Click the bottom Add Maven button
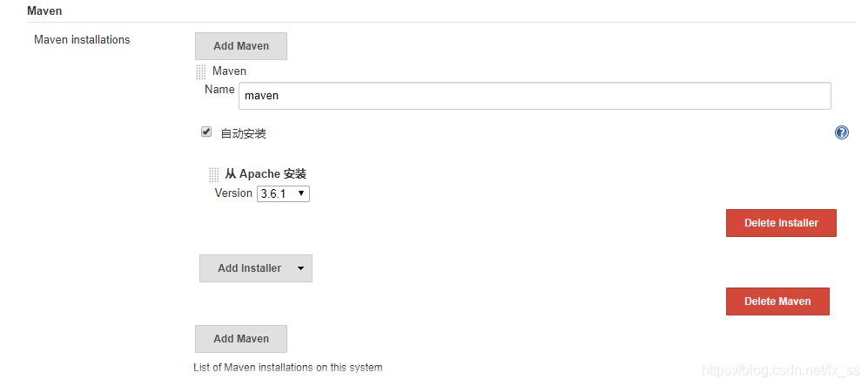The height and width of the screenshot is (386, 868). click(x=241, y=339)
